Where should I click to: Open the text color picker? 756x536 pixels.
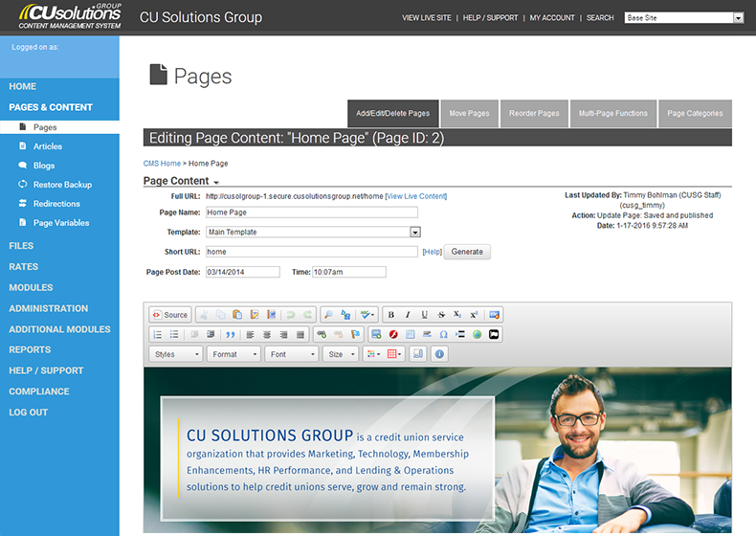tap(373, 354)
